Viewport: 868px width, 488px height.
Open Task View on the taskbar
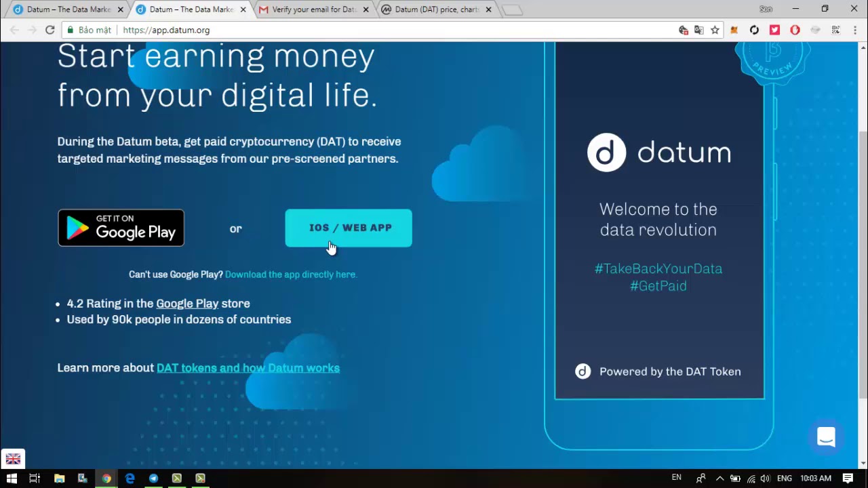(x=35, y=479)
